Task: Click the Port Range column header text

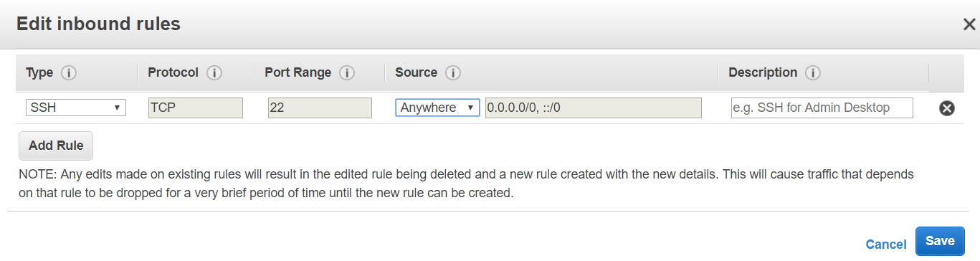Action: 298,73
